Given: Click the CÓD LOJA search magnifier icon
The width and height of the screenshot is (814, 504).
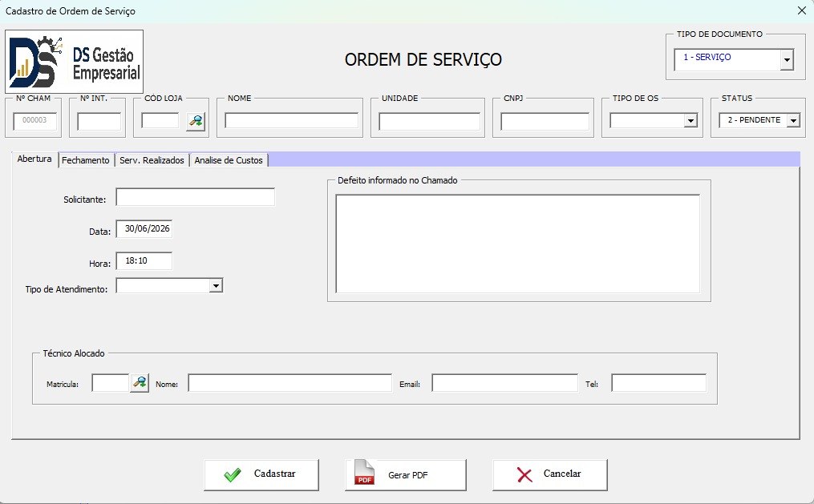Looking at the screenshot, I should tap(196, 121).
